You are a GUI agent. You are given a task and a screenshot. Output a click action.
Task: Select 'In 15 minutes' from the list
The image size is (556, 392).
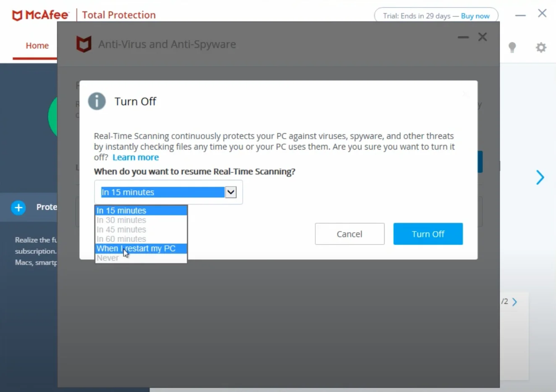141,210
